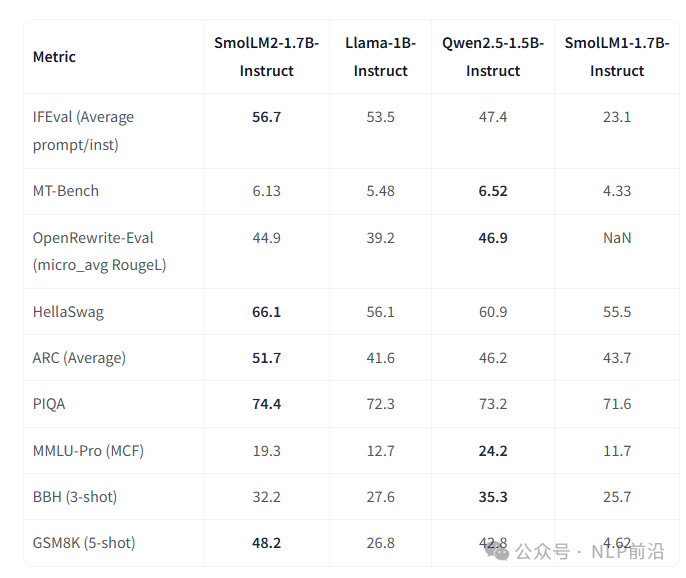Click the Llama-1B-Instruct column header
The height and width of the screenshot is (578, 686).
pyautogui.click(x=380, y=57)
